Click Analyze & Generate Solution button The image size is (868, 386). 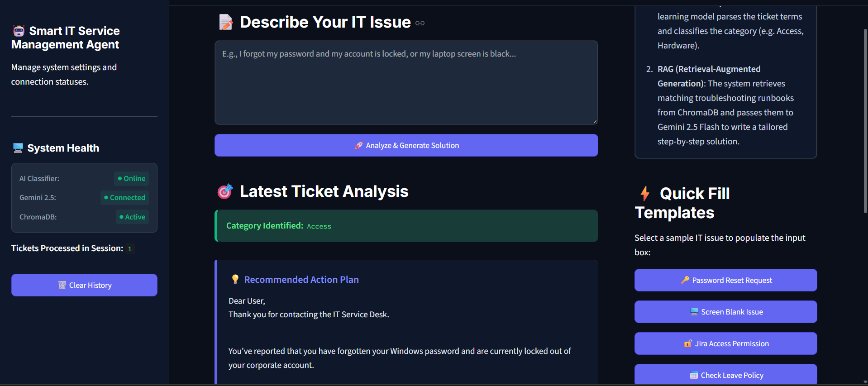tap(406, 145)
